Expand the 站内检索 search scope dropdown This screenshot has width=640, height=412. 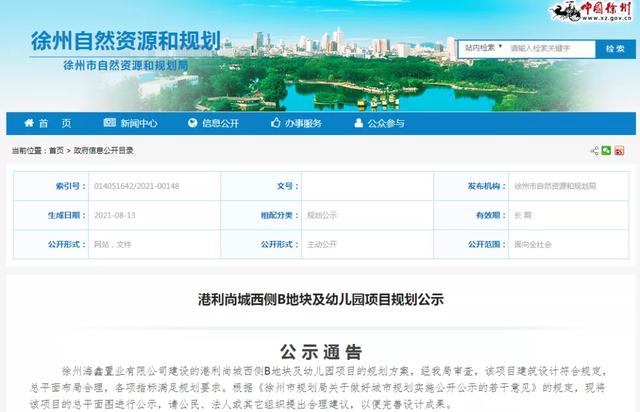click(x=483, y=47)
